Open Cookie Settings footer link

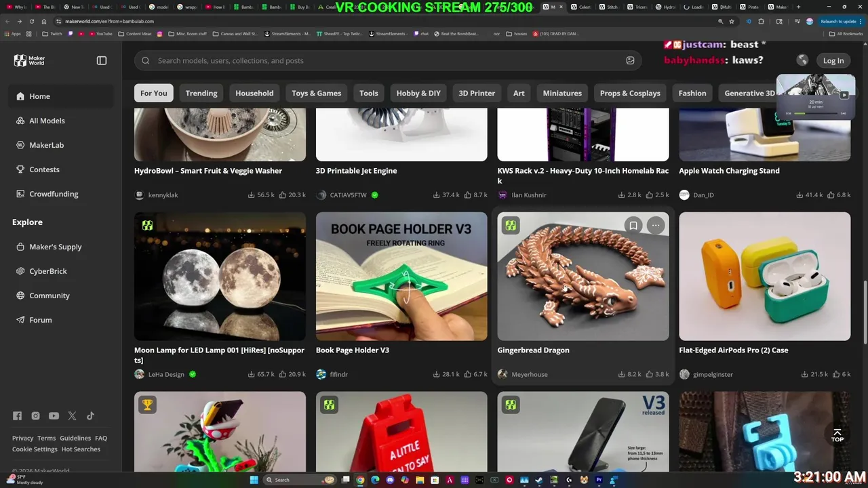[x=35, y=449]
